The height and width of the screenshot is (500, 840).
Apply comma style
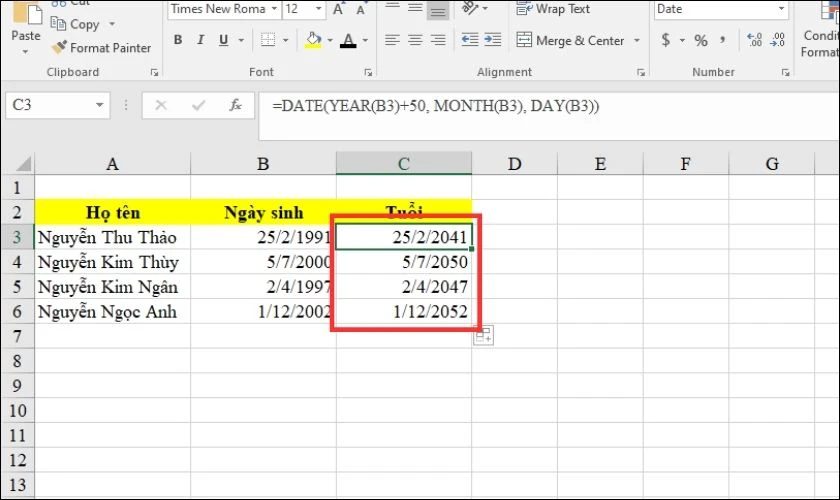click(x=723, y=40)
